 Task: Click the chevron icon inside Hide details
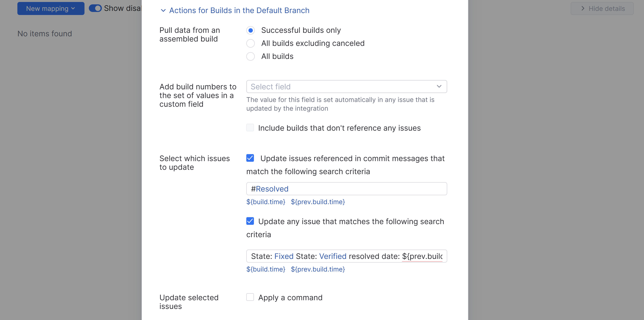583,8
